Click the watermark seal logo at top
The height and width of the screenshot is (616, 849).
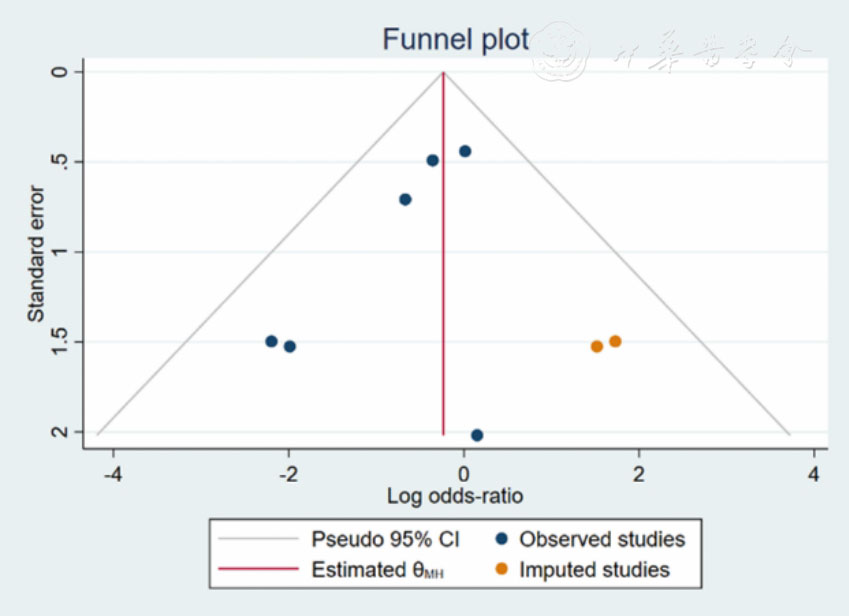[558, 52]
